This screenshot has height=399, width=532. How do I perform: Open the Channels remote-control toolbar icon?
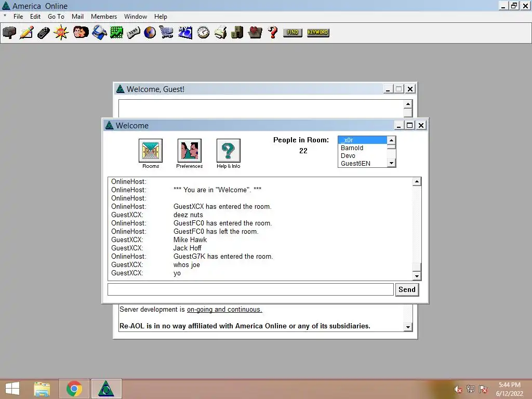pos(44,33)
